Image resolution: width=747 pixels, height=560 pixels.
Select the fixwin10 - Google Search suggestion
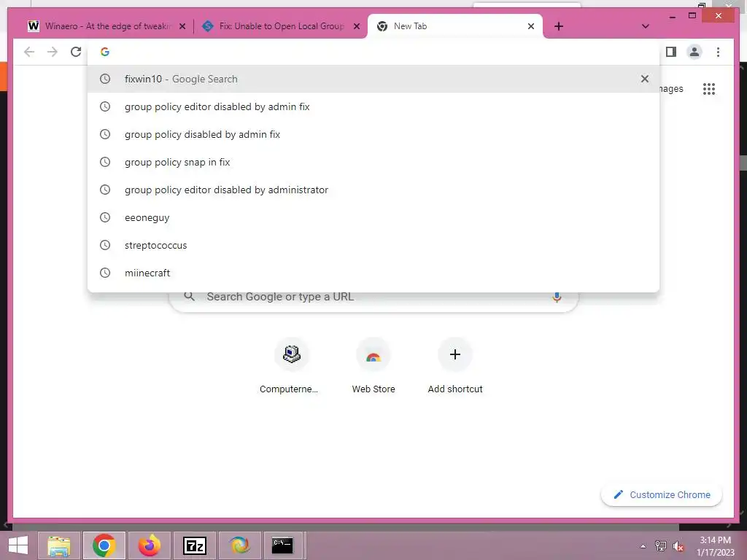[373, 79]
